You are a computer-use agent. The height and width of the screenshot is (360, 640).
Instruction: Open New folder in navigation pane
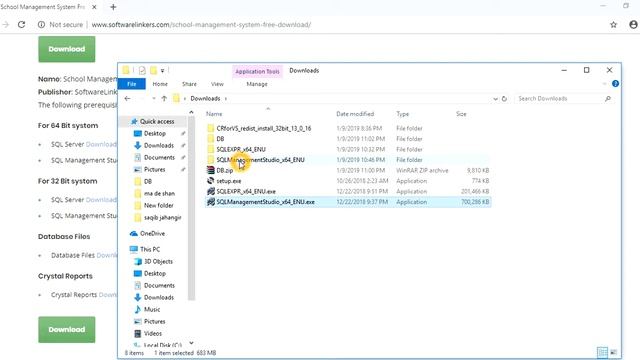point(158,205)
